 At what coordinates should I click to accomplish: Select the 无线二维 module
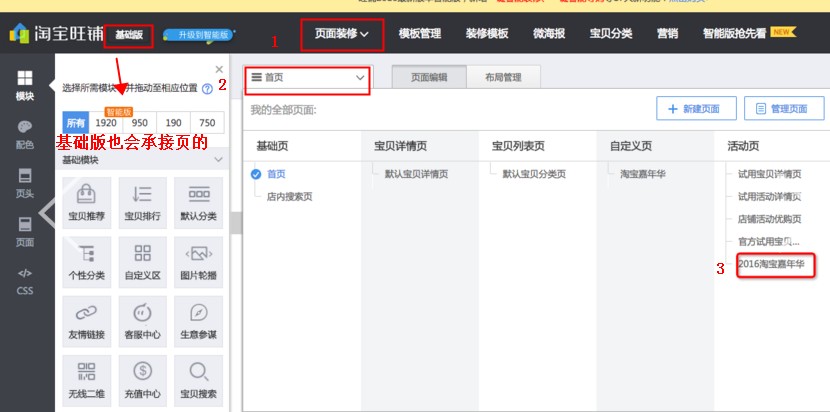coord(87,381)
